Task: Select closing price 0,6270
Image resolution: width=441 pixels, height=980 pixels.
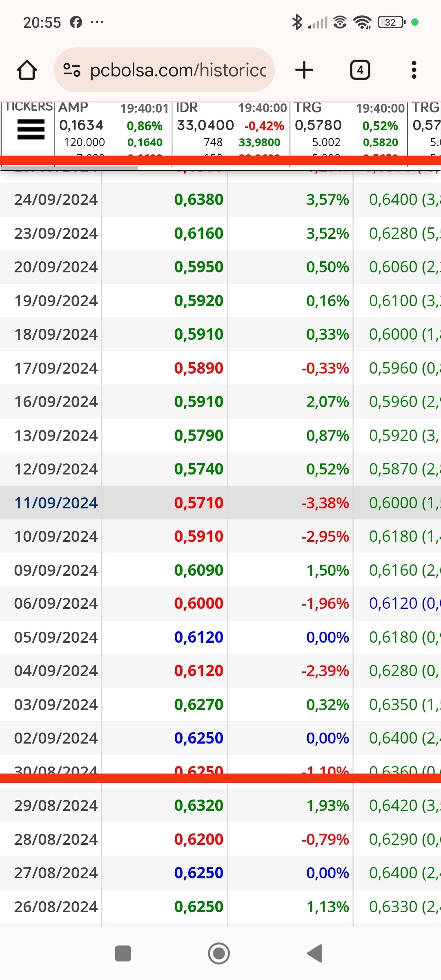Action: (x=199, y=705)
